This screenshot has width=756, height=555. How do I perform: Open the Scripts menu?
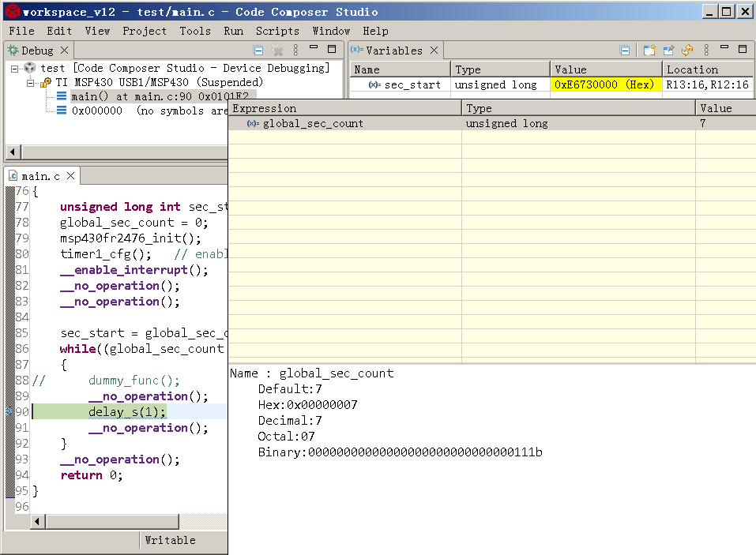277,31
